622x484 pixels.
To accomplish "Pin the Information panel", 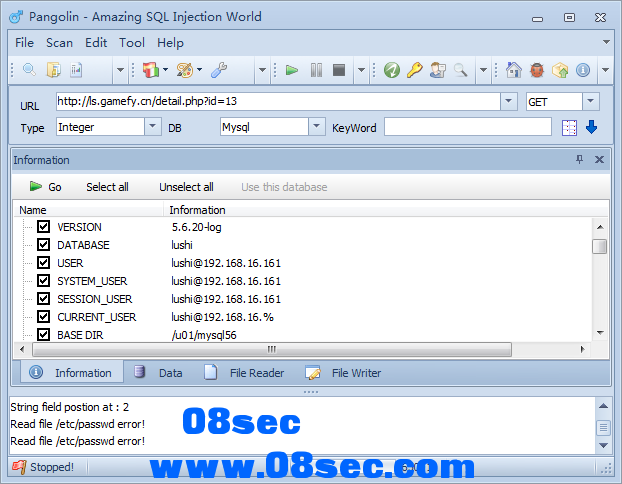I will (580, 159).
